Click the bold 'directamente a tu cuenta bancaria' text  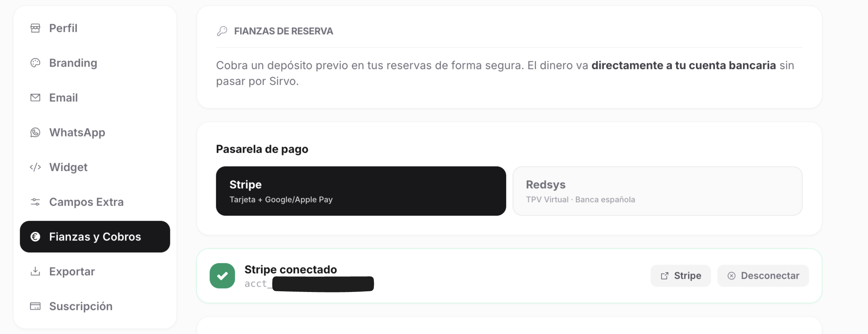[x=683, y=65]
